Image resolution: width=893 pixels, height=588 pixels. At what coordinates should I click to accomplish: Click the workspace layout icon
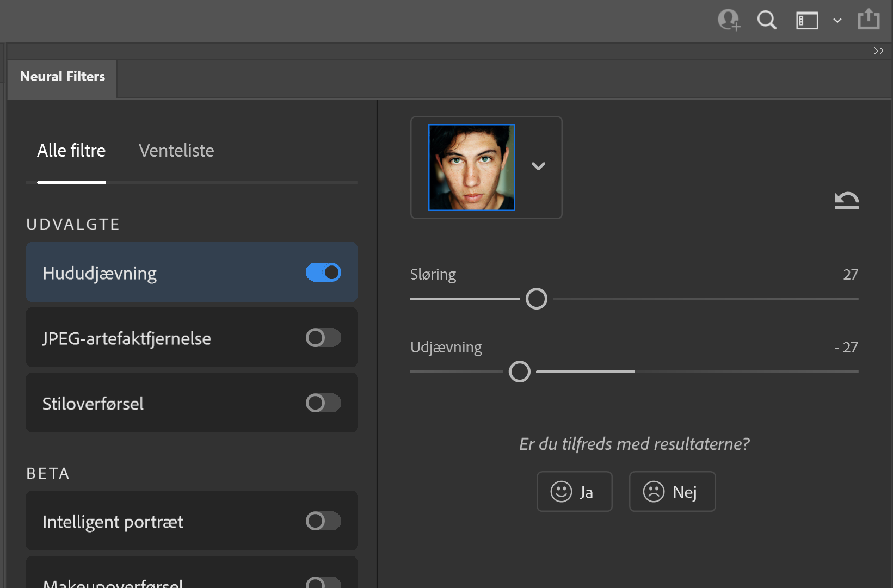tap(806, 20)
